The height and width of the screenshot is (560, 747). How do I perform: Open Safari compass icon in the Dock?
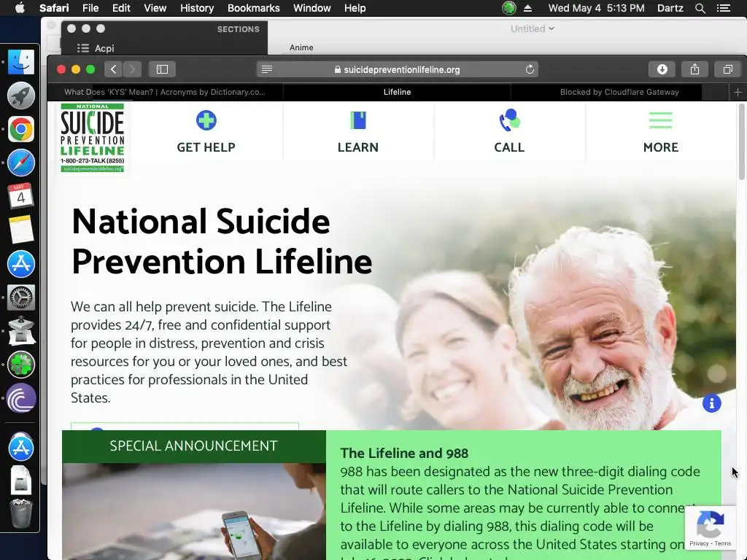coord(21,163)
